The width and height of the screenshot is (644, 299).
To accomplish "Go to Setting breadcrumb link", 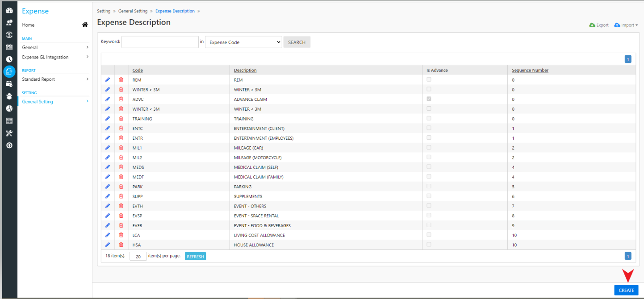I will tap(104, 11).
